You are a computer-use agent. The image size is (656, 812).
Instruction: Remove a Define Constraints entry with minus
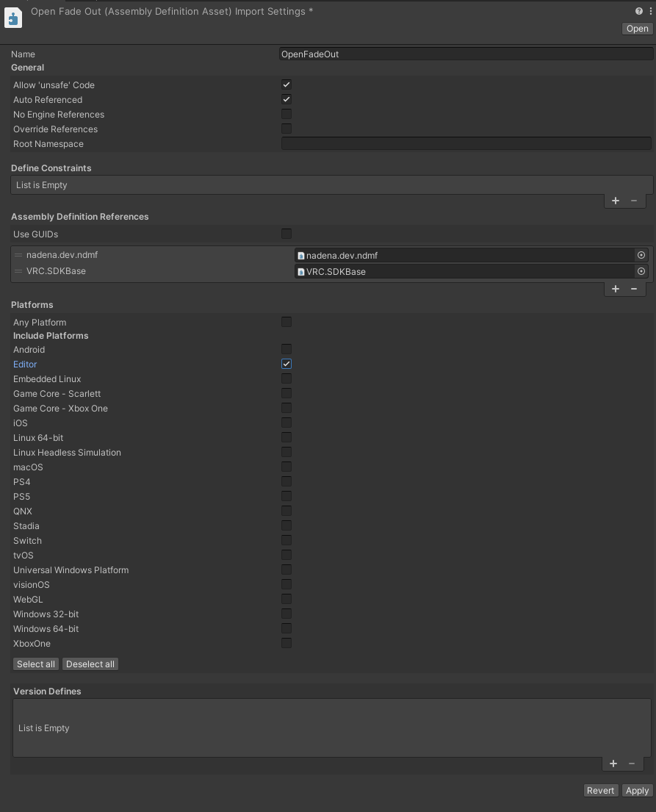[x=634, y=201]
